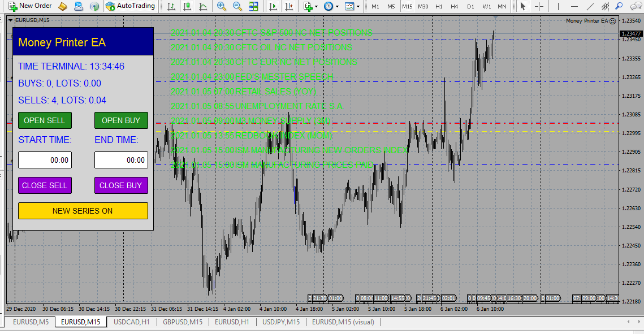The height and width of the screenshot is (334, 644).
Task: Select the cursor arrow tool
Action: tap(523, 6)
